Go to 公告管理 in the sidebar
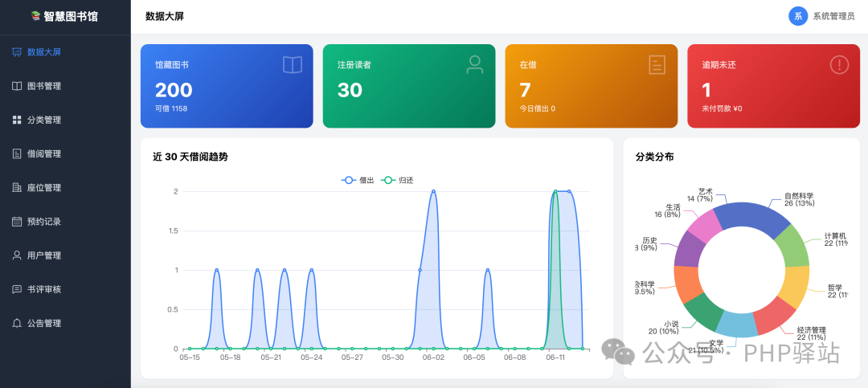Screen dimensions: 868x388 65,323
